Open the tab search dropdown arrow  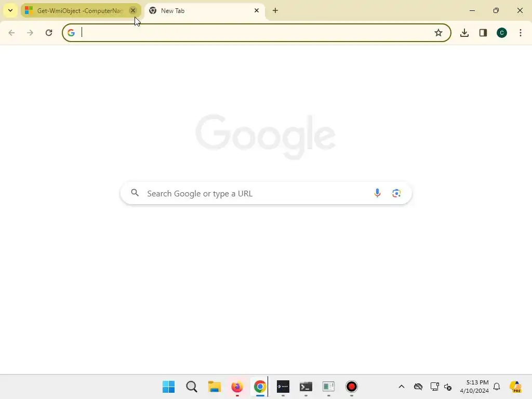pos(10,10)
